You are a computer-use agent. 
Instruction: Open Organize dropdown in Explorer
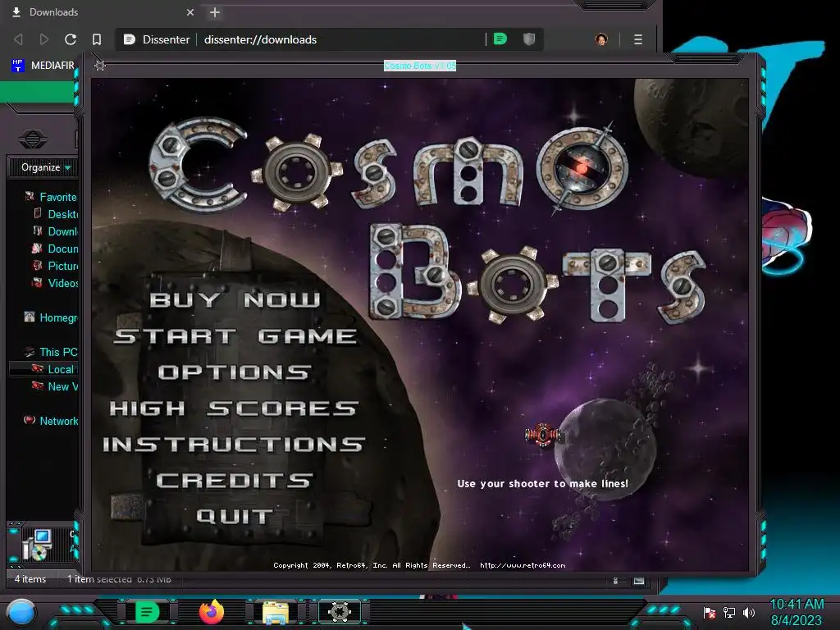click(x=46, y=167)
